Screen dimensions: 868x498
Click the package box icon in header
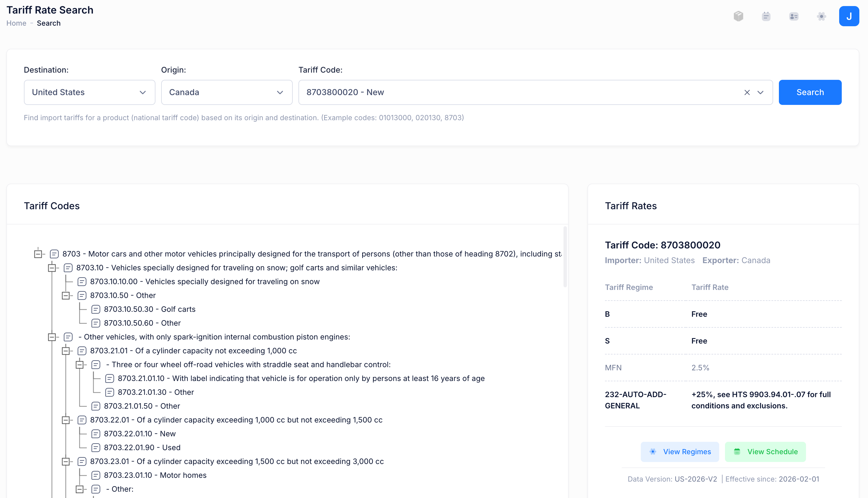tap(738, 16)
